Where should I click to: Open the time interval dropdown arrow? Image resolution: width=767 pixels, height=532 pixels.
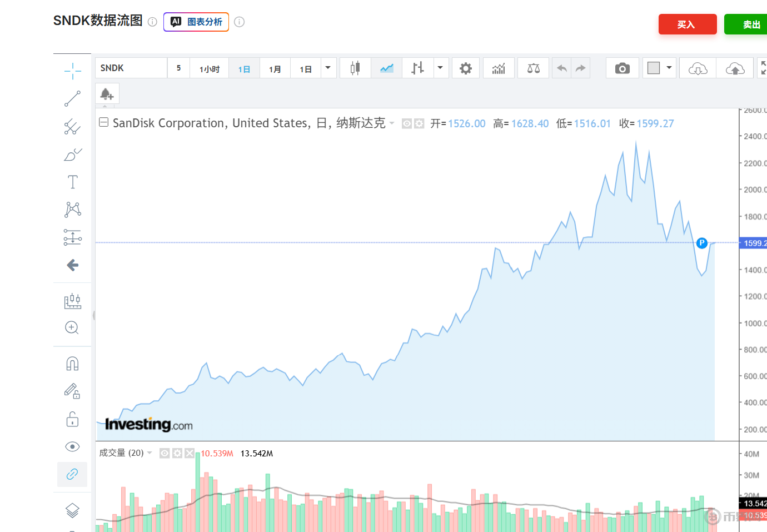328,68
